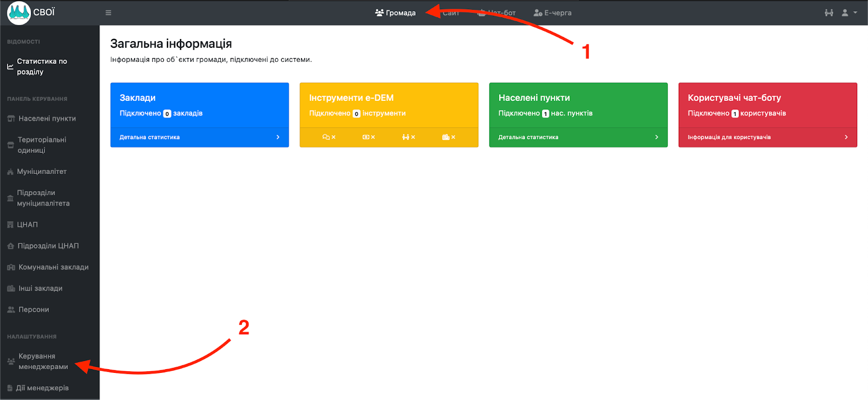Screen dimensions: 868x400
Task: Click the СВОЇ logo icon
Action: tap(19, 12)
